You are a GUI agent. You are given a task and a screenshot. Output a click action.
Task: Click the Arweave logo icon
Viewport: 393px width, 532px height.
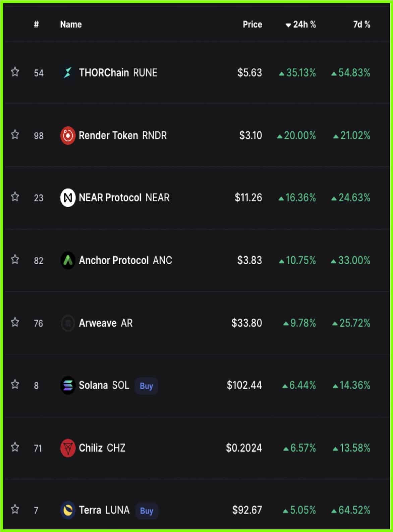tap(68, 323)
